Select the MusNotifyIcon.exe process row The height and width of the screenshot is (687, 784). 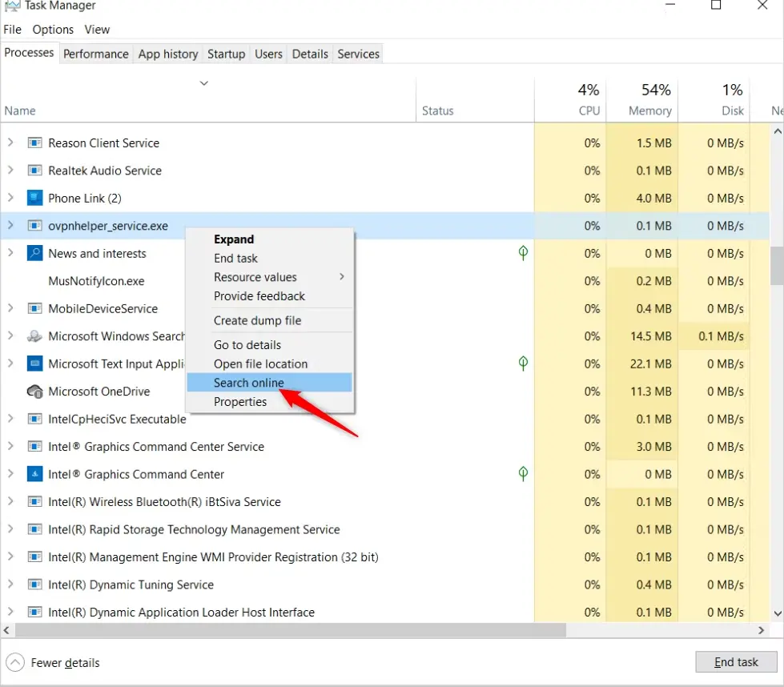385,281
